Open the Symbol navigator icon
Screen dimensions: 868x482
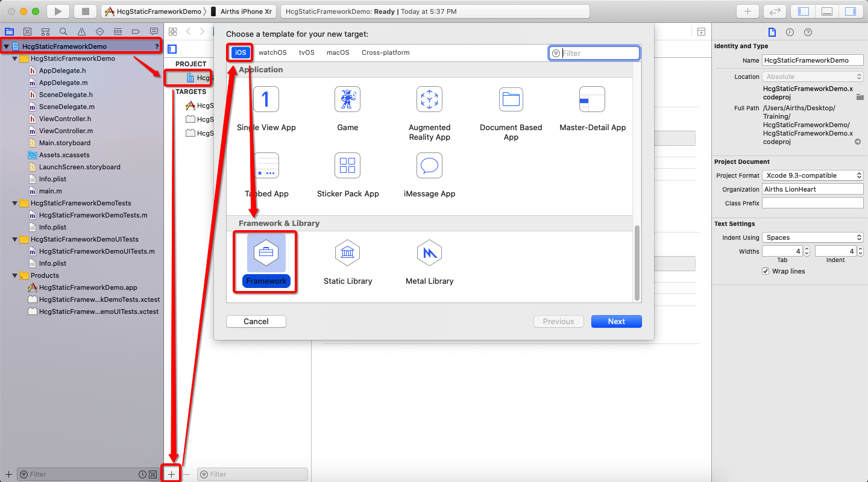coord(45,31)
